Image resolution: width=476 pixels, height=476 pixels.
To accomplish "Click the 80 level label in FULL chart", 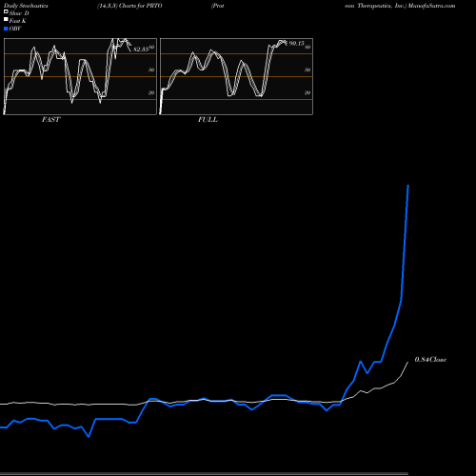I will click(x=307, y=48).
